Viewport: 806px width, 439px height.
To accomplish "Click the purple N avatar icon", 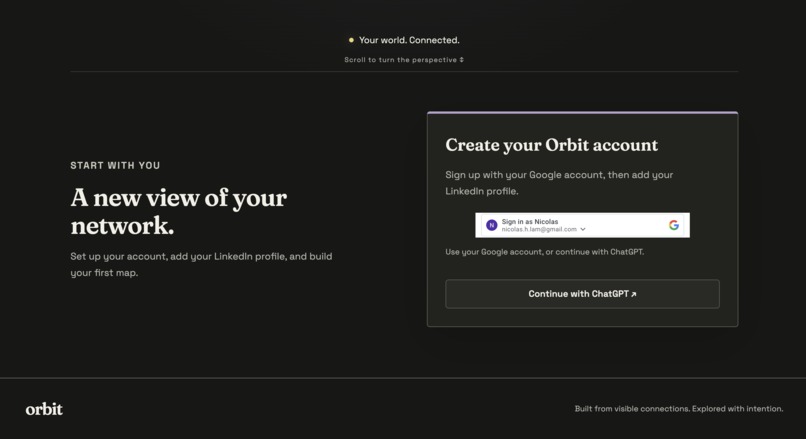I will pos(491,225).
